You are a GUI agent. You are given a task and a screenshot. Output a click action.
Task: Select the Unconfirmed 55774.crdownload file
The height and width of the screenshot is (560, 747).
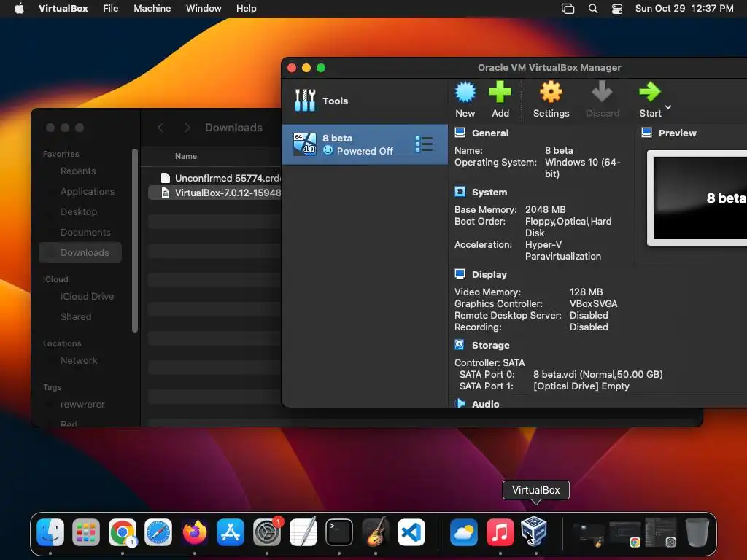point(214,178)
